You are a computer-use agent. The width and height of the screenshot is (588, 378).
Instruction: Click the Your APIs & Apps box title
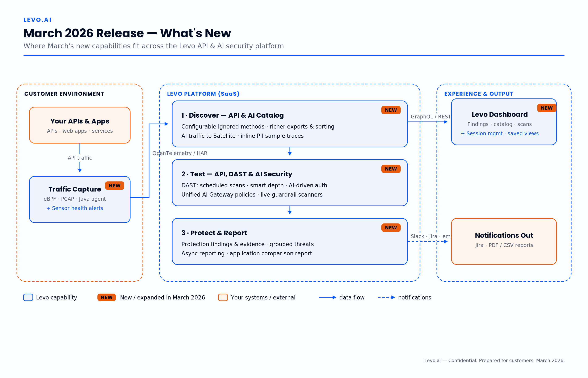pyautogui.click(x=80, y=121)
